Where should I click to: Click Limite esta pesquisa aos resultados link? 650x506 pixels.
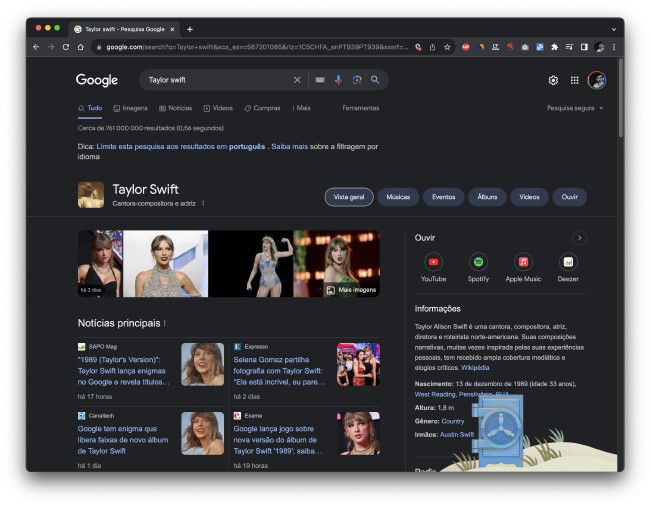(181, 147)
